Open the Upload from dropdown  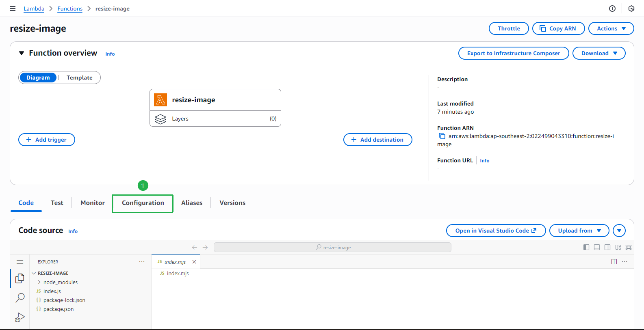[579, 231]
